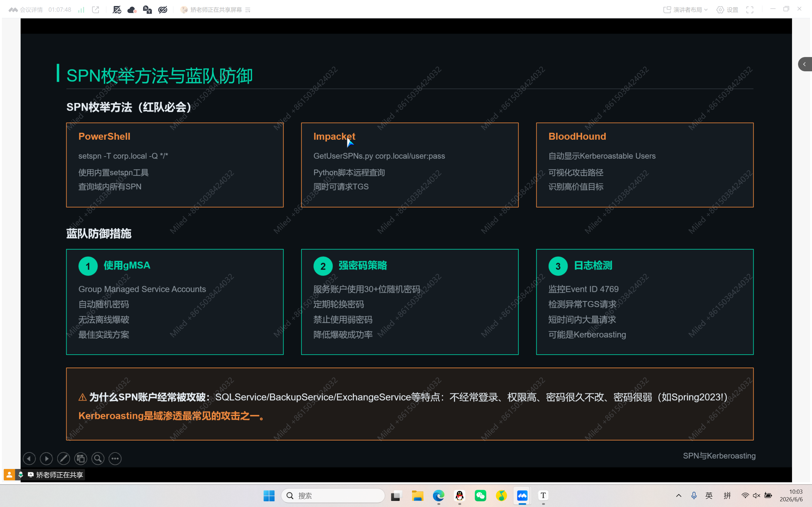Click the taskbar 搜索 search box
812x507 pixels.
pos(333,496)
